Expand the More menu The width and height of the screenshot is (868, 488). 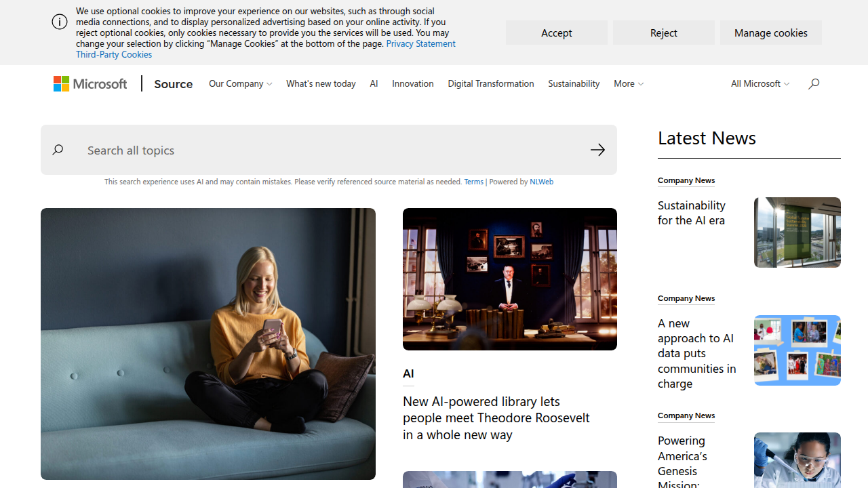[x=629, y=83]
